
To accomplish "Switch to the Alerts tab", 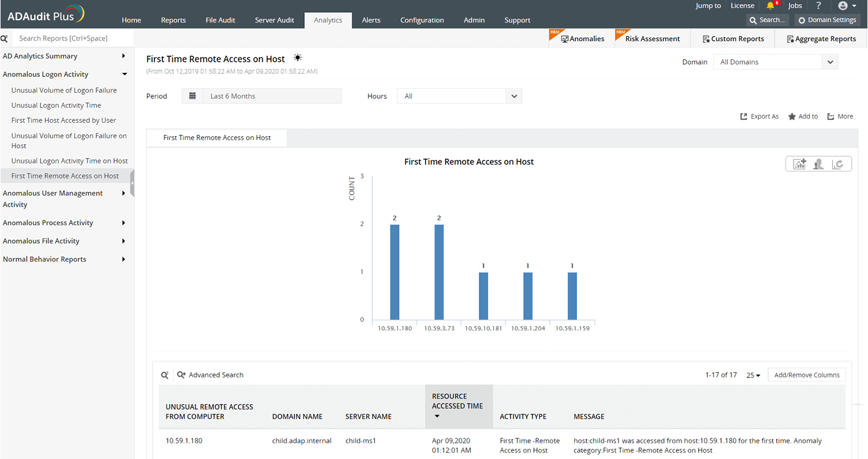I will 371,20.
